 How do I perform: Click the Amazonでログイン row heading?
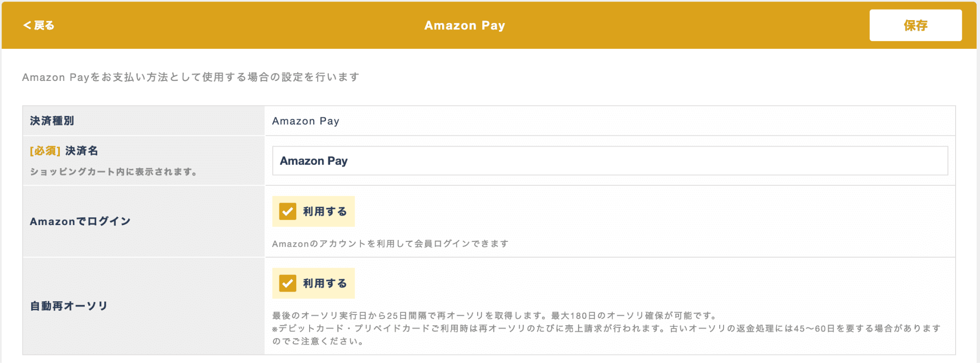[80, 221]
